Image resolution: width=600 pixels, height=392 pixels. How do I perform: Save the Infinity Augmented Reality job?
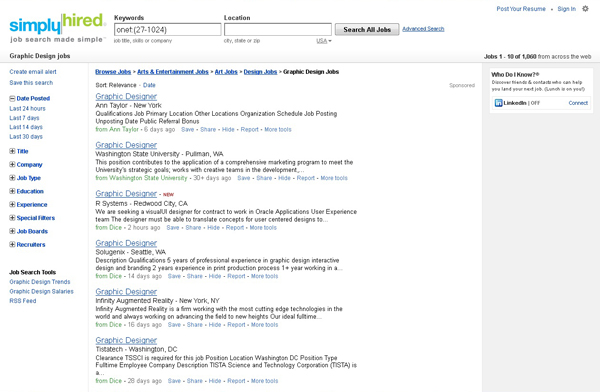coord(174,325)
